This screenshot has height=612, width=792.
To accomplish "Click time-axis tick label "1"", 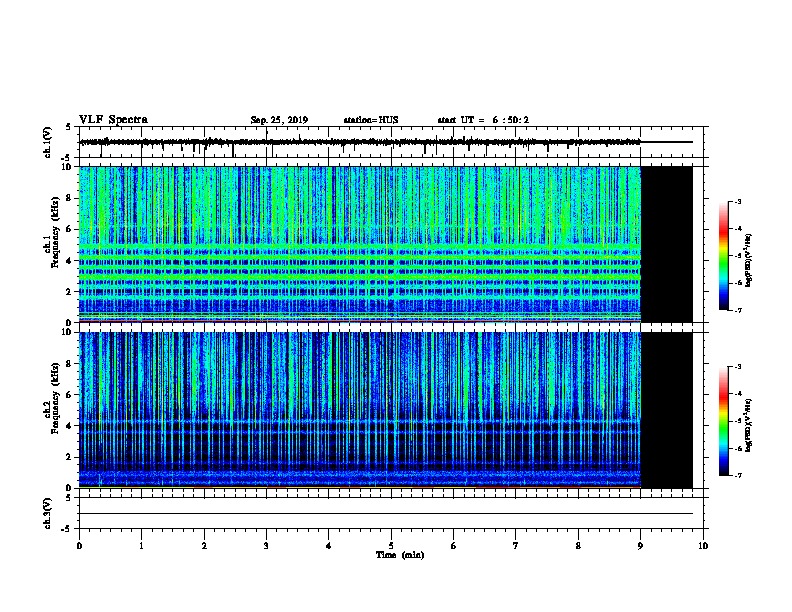I will (142, 546).
